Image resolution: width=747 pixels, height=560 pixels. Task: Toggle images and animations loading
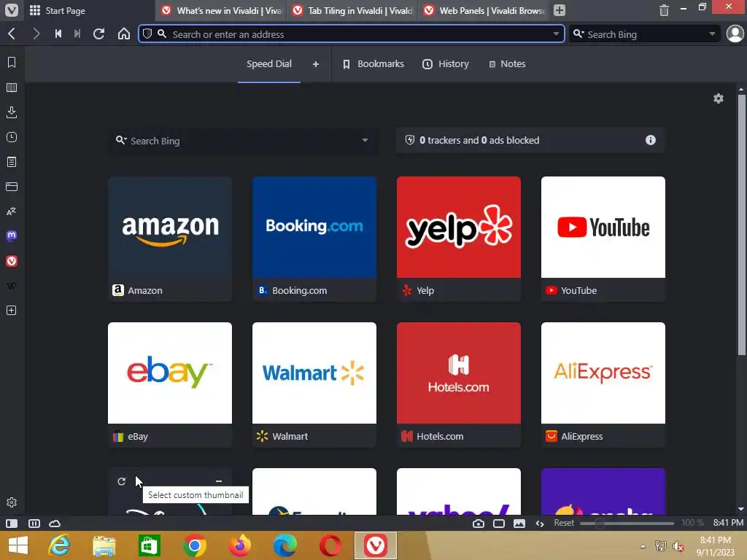(x=519, y=524)
